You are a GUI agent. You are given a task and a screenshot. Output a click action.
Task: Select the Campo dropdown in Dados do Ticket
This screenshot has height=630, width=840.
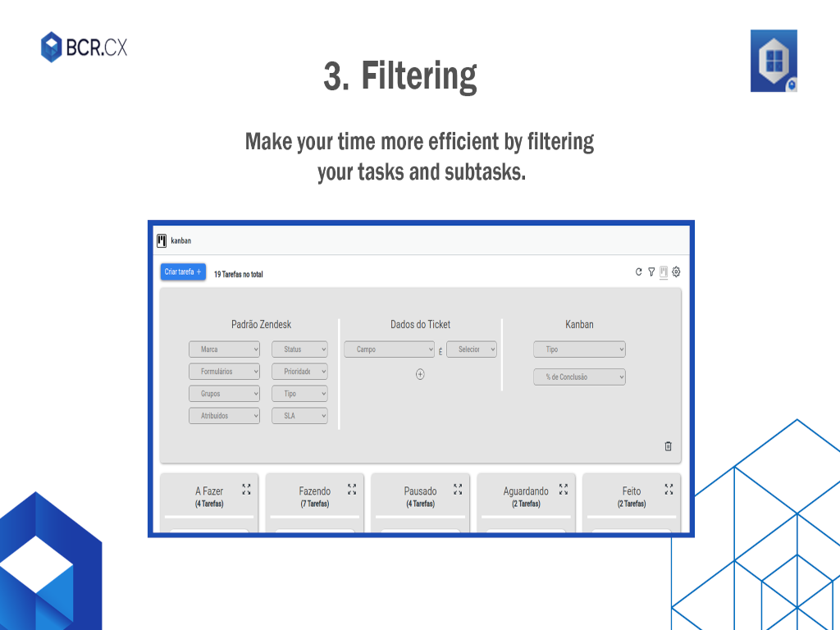click(389, 349)
